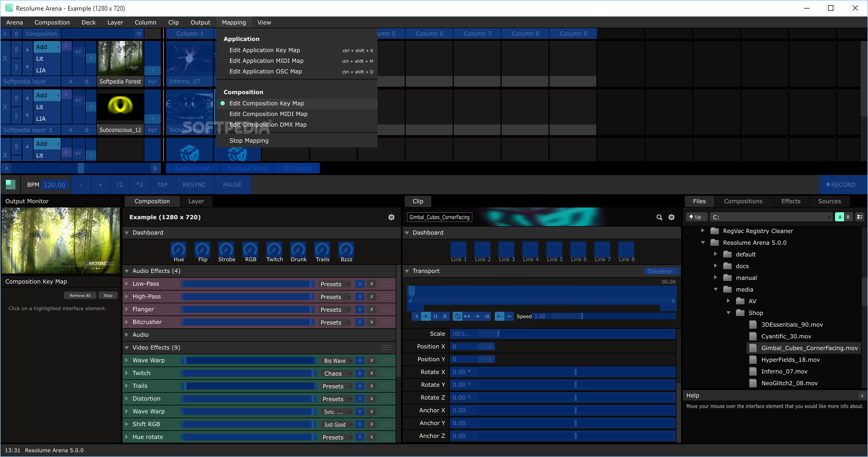
Task: Expand the Bitcrusher effect parameters
Action: click(127, 322)
